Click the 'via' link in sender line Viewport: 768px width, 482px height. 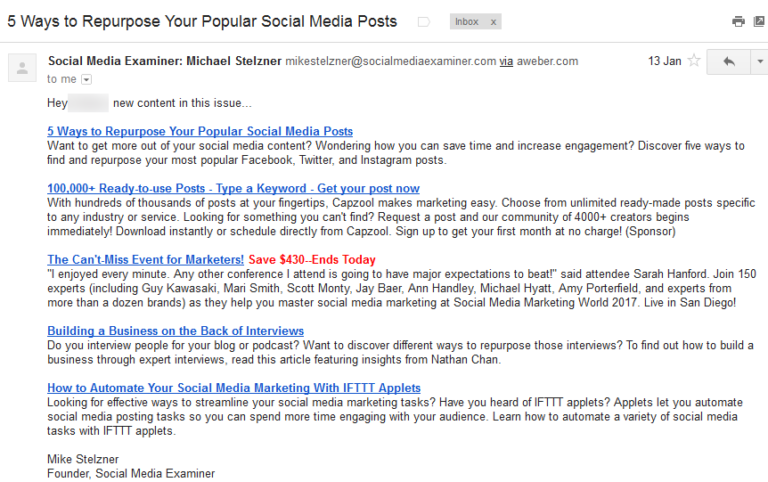pos(507,61)
